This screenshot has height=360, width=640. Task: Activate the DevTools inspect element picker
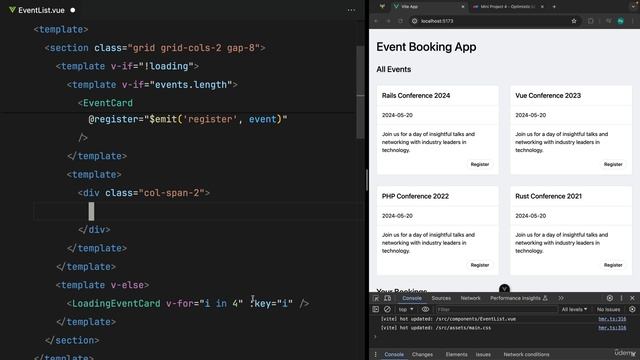click(x=376, y=298)
